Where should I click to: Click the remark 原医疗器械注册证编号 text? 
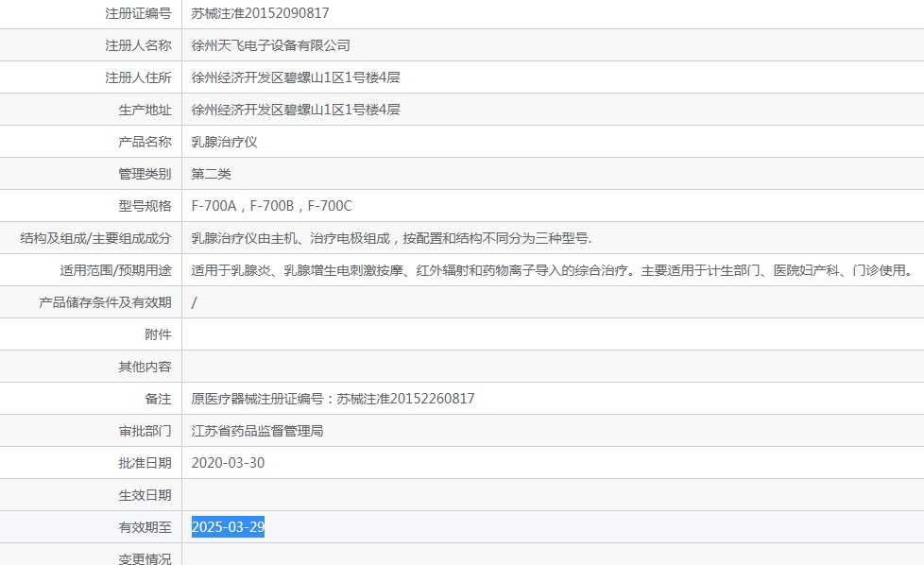coord(333,399)
